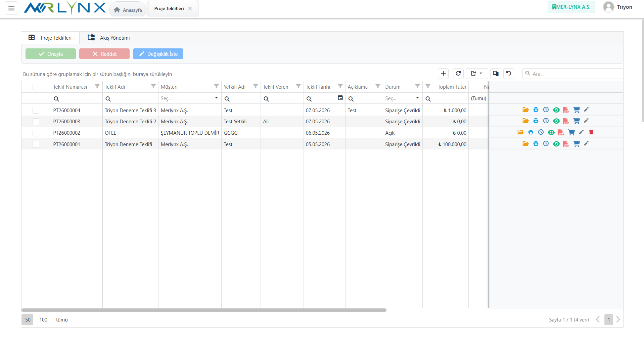Image resolution: width=644 pixels, height=343 pixels.
Task: Filter the Teklif Numarası column
Action: pyautogui.click(x=97, y=86)
